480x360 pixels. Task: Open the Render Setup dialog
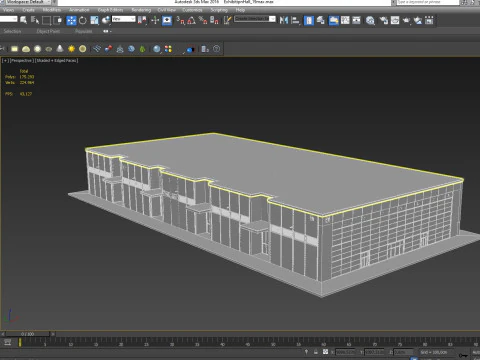coord(384,20)
